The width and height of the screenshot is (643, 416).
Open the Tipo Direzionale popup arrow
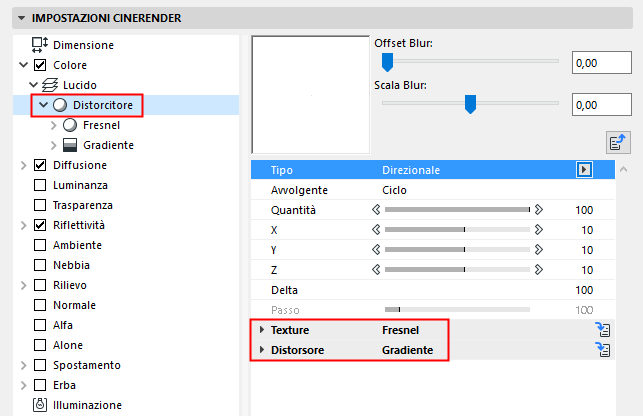[585, 170]
